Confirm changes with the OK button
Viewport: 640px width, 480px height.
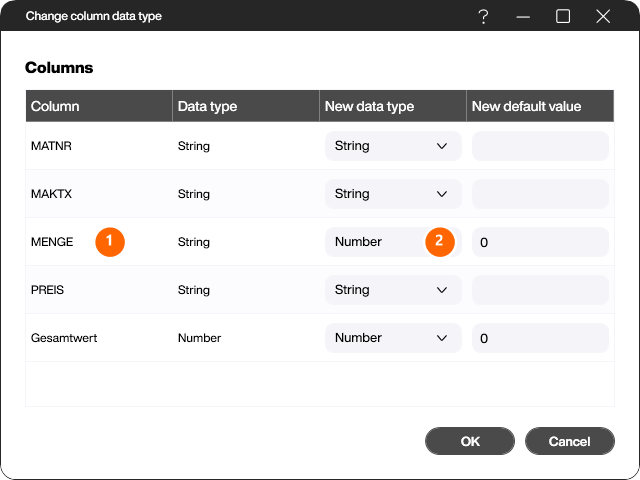click(x=470, y=441)
